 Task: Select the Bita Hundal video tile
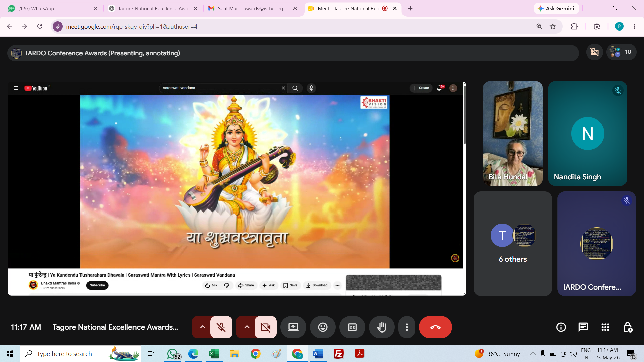pyautogui.click(x=513, y=133)
